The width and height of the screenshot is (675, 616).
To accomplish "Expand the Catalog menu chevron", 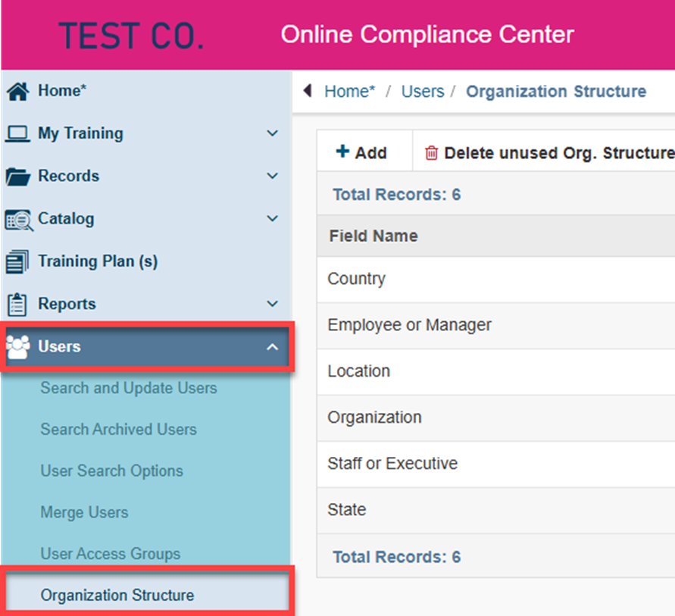I will [x=272, y=218].
